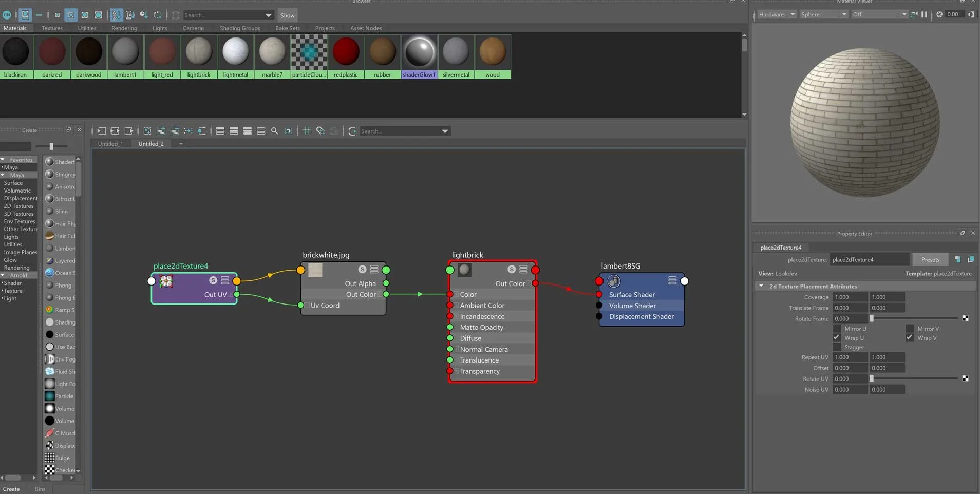Click rearrange graph icon
Image resolution: width=980 pixels, height=494 pixels.
pyautogui.click(x=188, y=131)
